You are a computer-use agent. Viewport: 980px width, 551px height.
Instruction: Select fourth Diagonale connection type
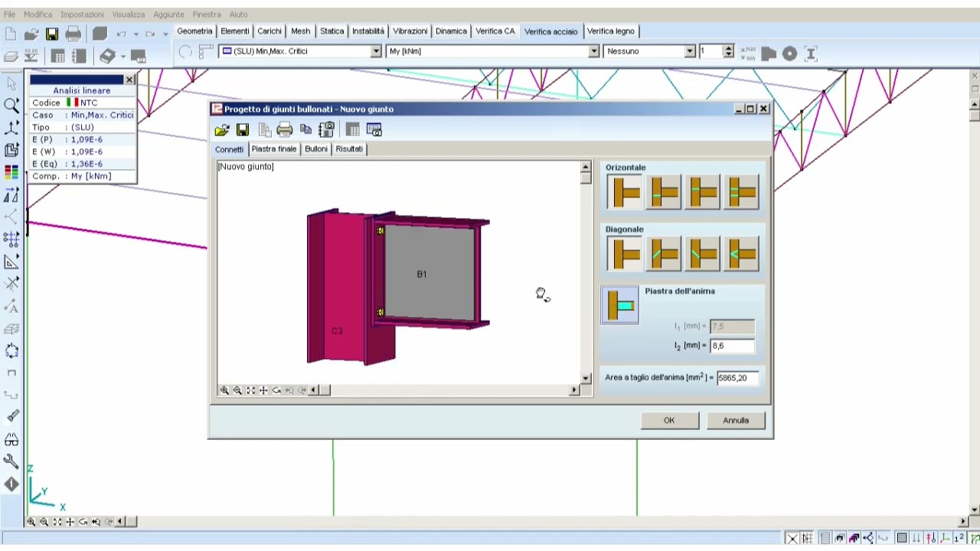pos(741,254)
